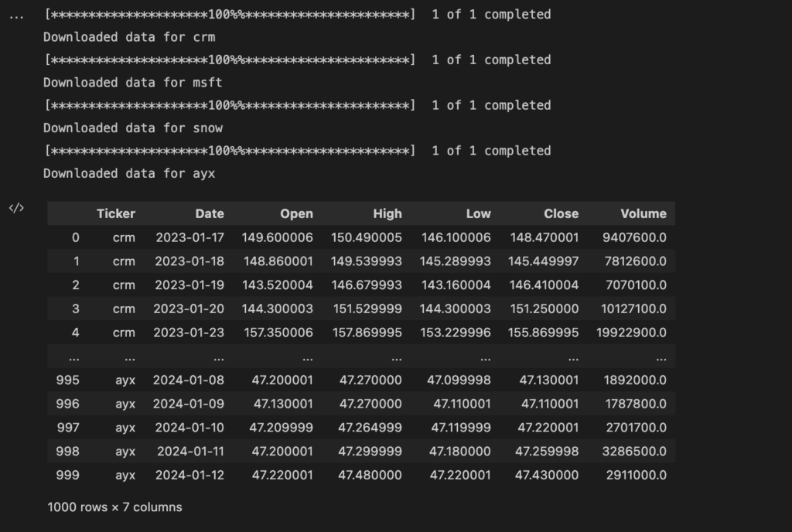Click the truncated rows ellipsis under Ticker

point(128,357)
